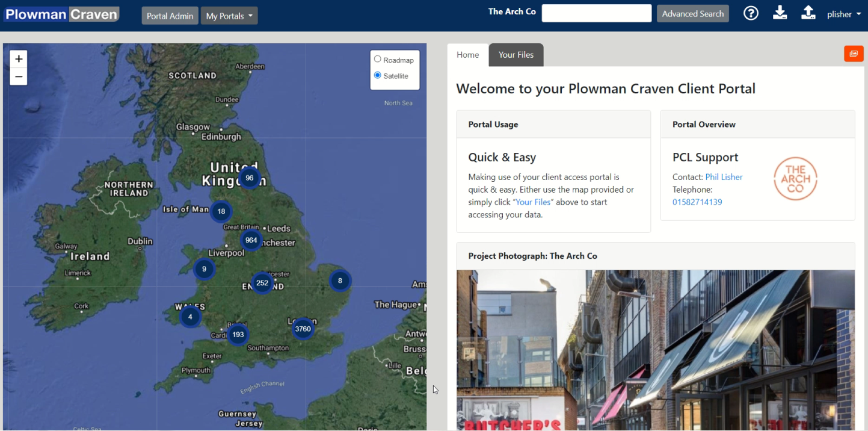
Task: Click the search input field
Action: click(x=596, y=13)
